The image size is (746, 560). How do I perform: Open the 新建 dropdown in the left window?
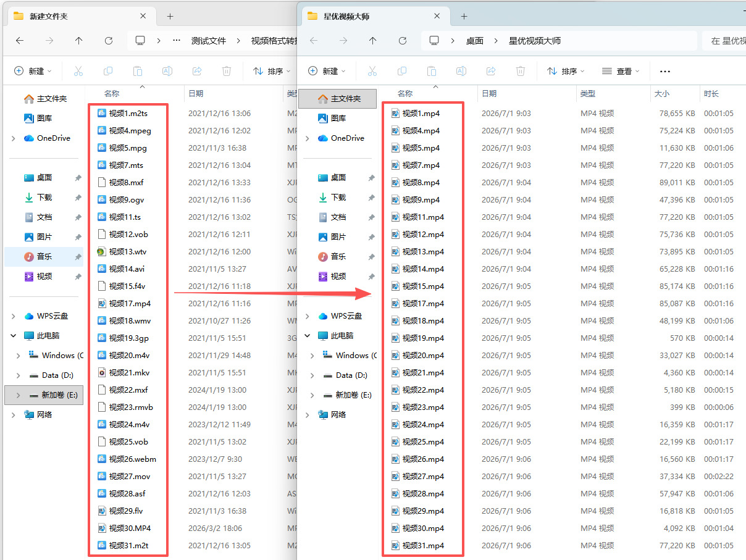tap(33, 71)
